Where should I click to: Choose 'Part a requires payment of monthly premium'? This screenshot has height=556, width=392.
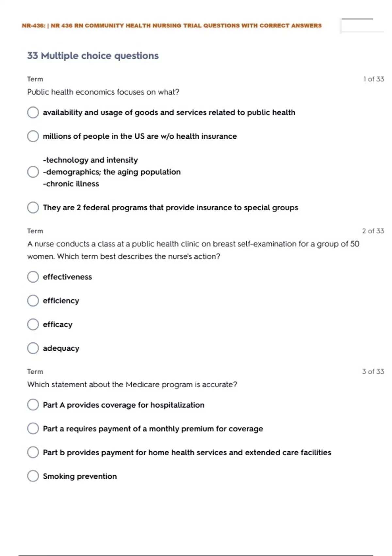33,428
